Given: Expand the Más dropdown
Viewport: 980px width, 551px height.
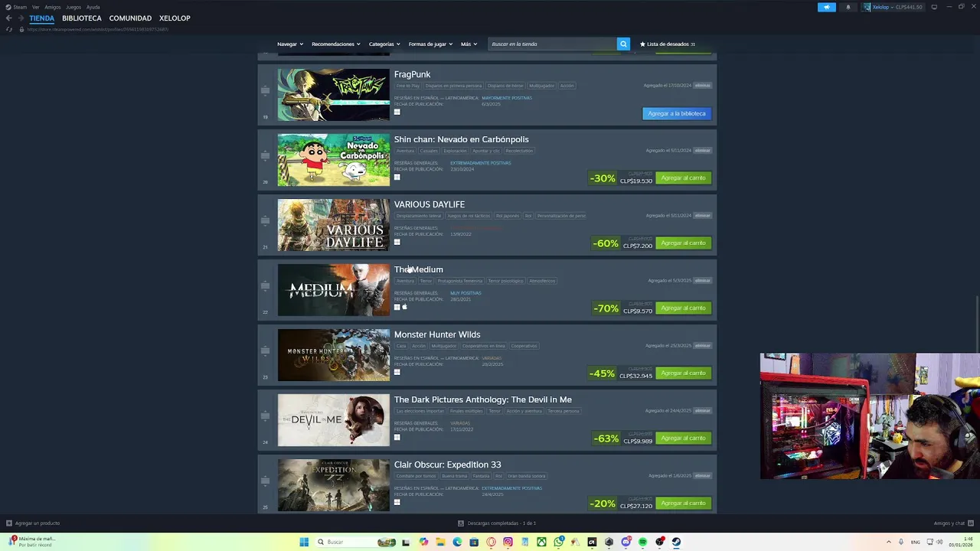Looking at the screenshot, I should click(469, 44).
